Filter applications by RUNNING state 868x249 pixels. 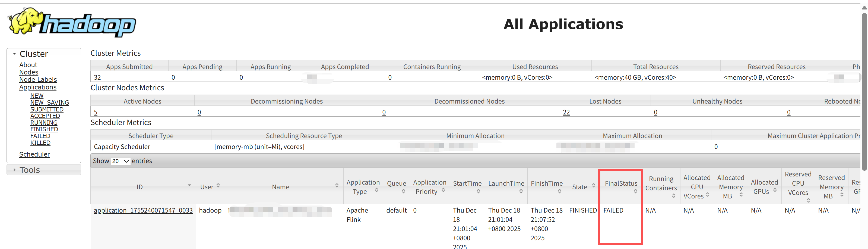(x=44, y=123)
